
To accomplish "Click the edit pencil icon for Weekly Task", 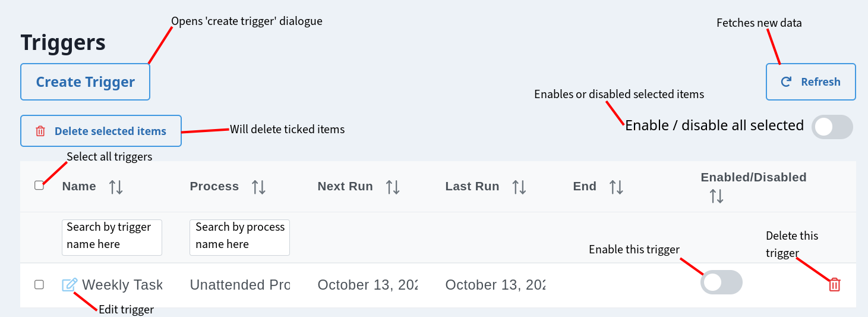I will point(70,285).
